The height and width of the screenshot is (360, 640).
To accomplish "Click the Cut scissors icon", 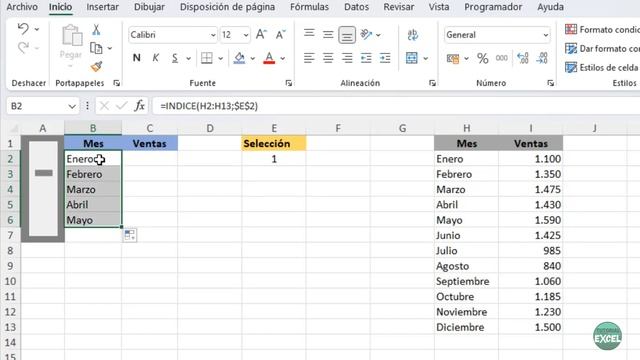I will (x=96, y=29).
